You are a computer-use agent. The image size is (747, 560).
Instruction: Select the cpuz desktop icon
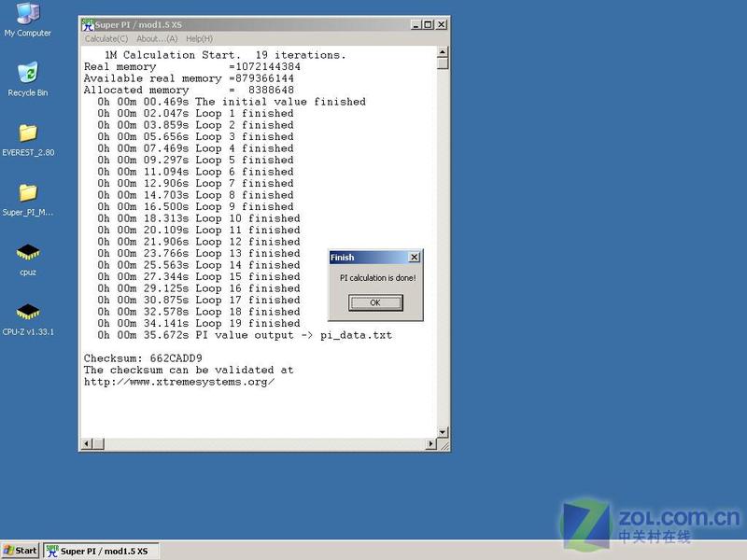tap(28, 259)
